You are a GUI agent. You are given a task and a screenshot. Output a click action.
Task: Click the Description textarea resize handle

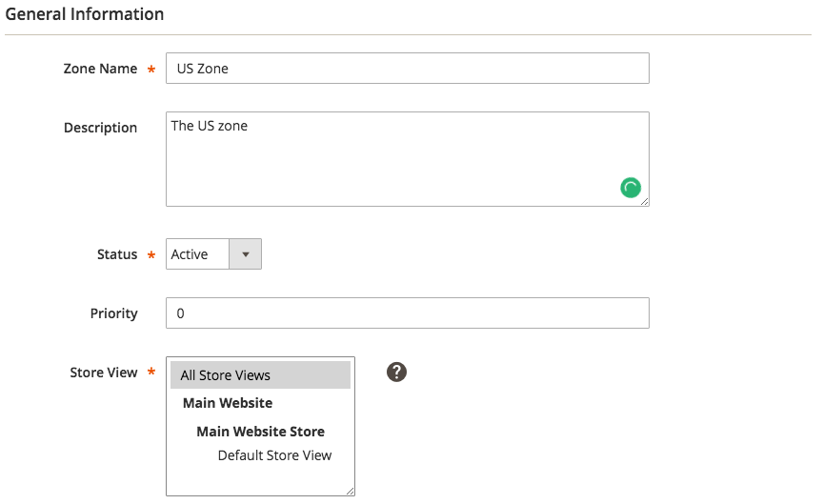tap(645, 202)
